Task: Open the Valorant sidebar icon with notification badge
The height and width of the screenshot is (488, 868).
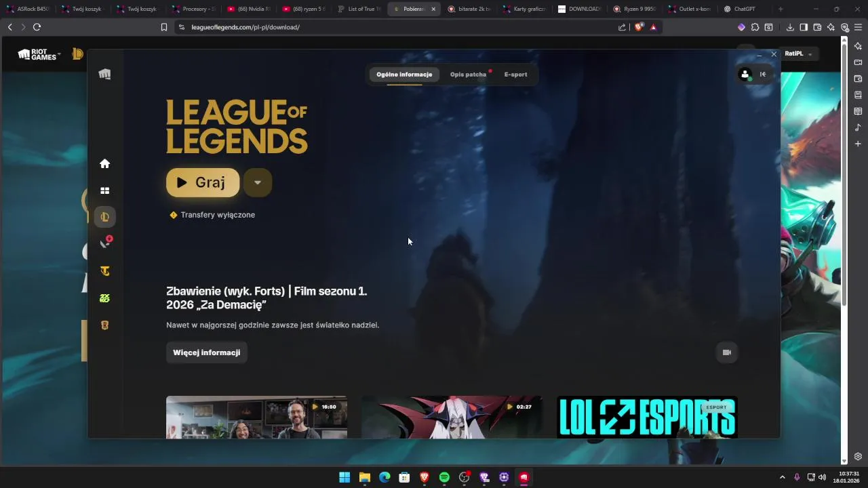Action: tap(105, 243)
